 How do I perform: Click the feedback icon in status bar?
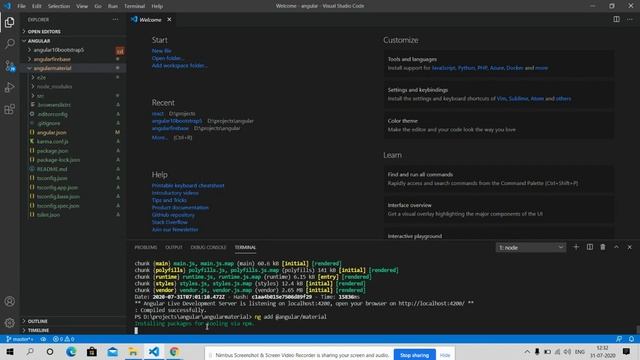point(619,339)
